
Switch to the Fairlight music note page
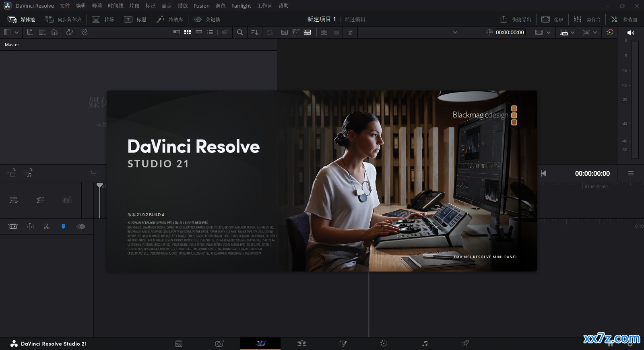[425, 343]
